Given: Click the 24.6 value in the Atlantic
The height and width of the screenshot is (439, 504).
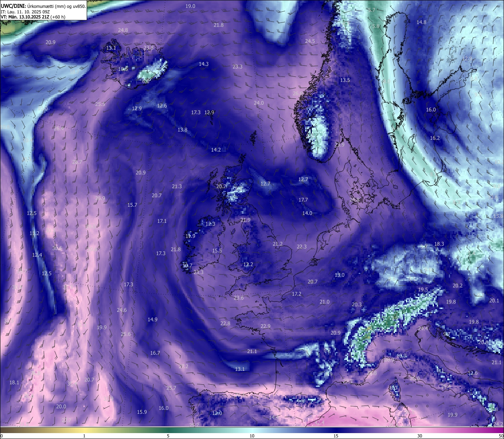Looking at the screenshot, I should [x=122, y=310].
